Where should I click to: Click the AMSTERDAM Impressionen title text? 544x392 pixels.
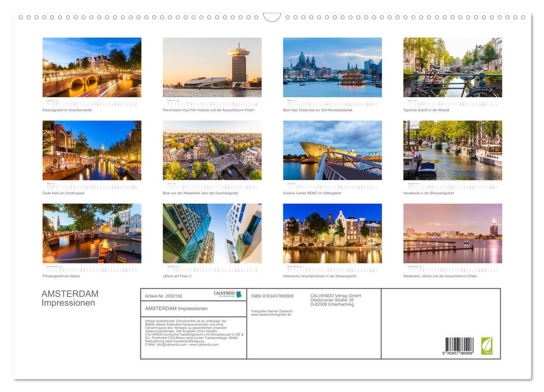pyautogui.click(x=70, y=298)
